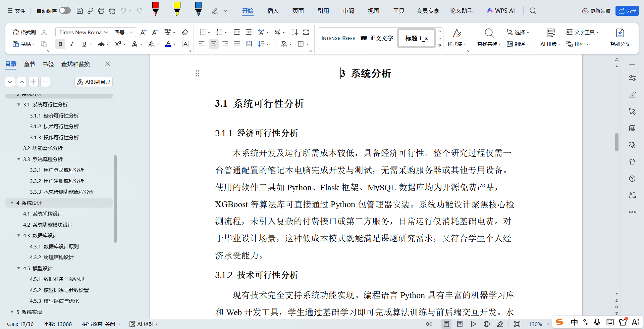Viewport: 644px width, 329px height.
Task: Collapse the 4 系统设计 outline node
Action: (12, 203)
